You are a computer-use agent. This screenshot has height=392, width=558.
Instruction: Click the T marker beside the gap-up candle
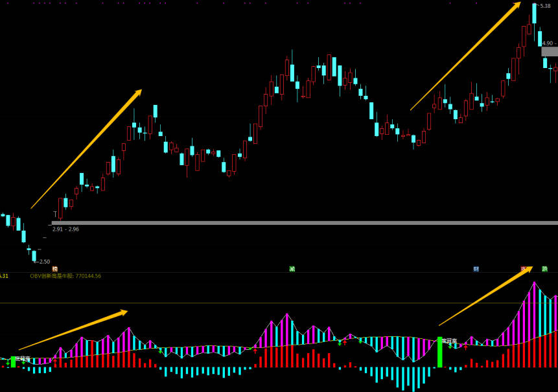pyautogui.click(x=55, y=214)
